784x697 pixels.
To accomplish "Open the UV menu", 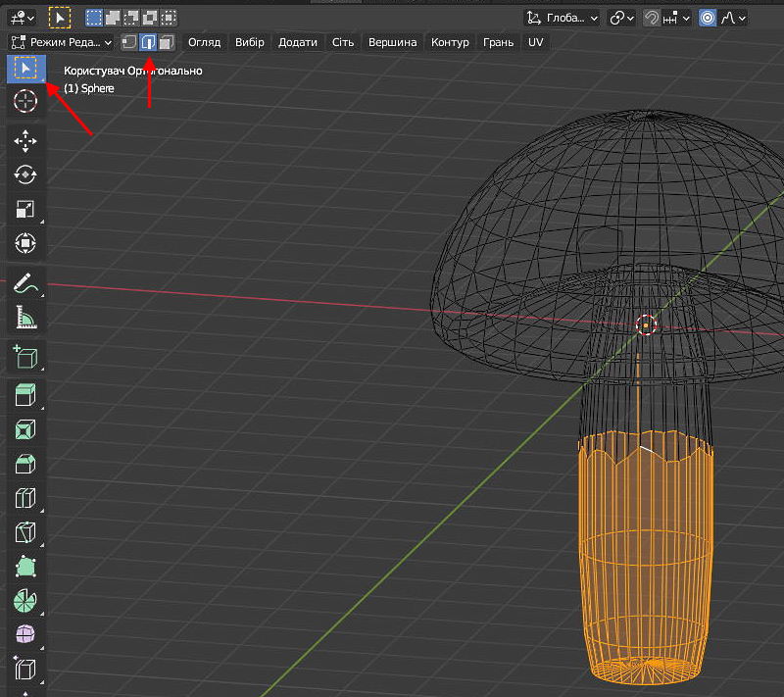I will (535, 42).
